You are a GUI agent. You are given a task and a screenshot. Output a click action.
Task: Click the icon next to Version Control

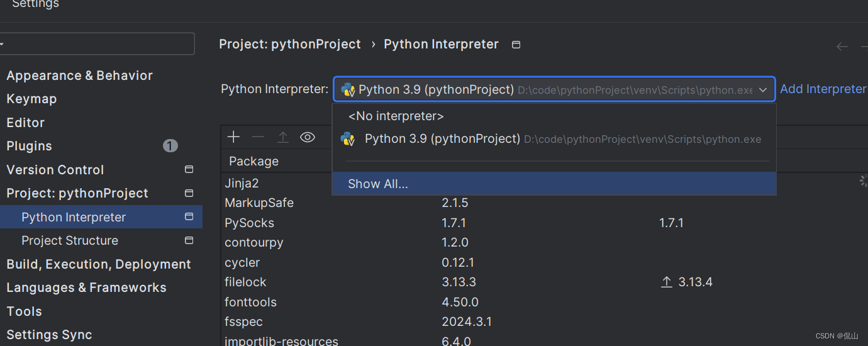tap(189, 169)
